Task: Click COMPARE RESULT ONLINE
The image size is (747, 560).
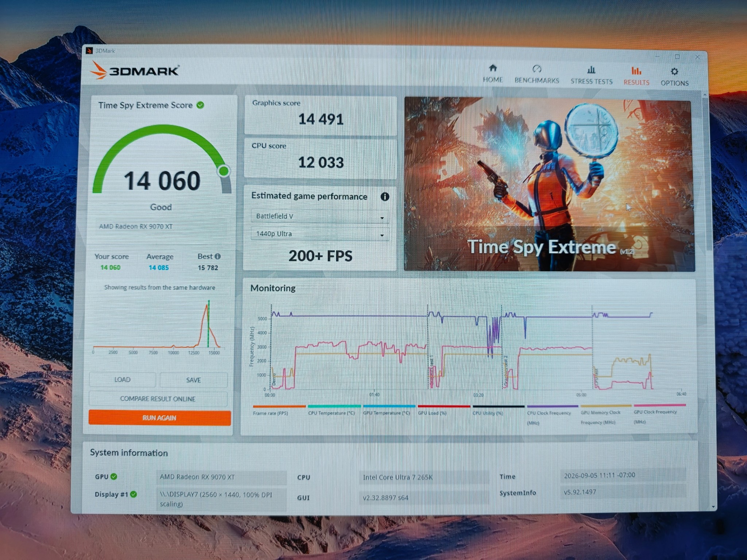Action: (158, 399)
